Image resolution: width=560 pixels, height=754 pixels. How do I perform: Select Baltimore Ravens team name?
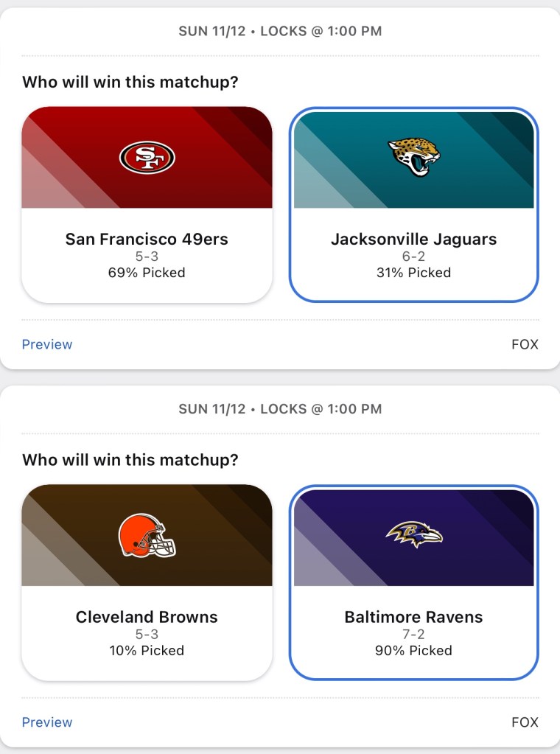click(x=413, y=617)
